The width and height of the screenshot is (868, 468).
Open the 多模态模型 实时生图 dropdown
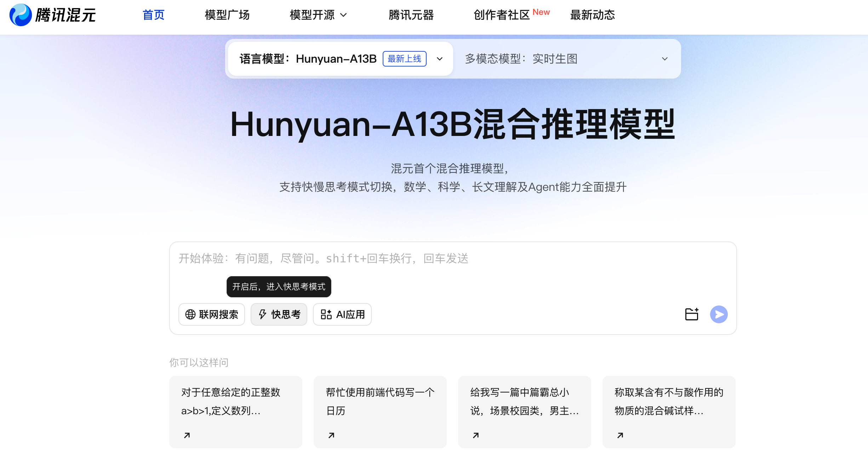[x=664, y=59]
